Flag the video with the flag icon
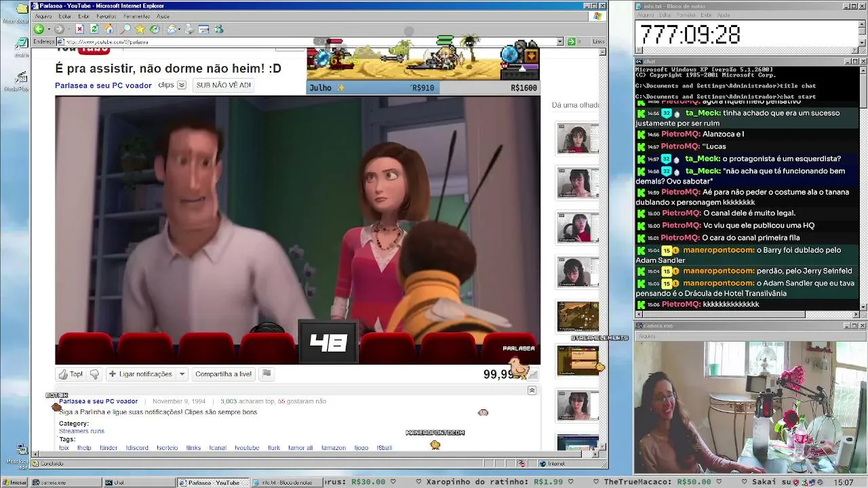Image resolution: width=868 pixels, height=488 pixels. tap(267, 373)
